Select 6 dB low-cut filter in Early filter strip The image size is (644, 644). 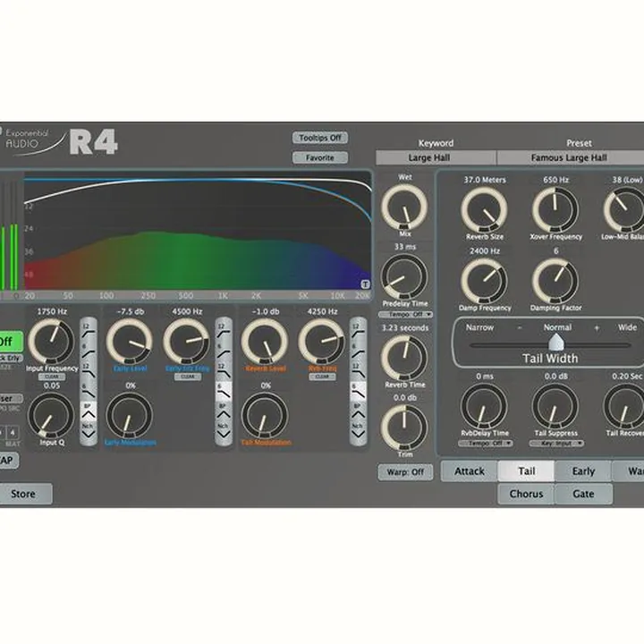coord(224,351)
